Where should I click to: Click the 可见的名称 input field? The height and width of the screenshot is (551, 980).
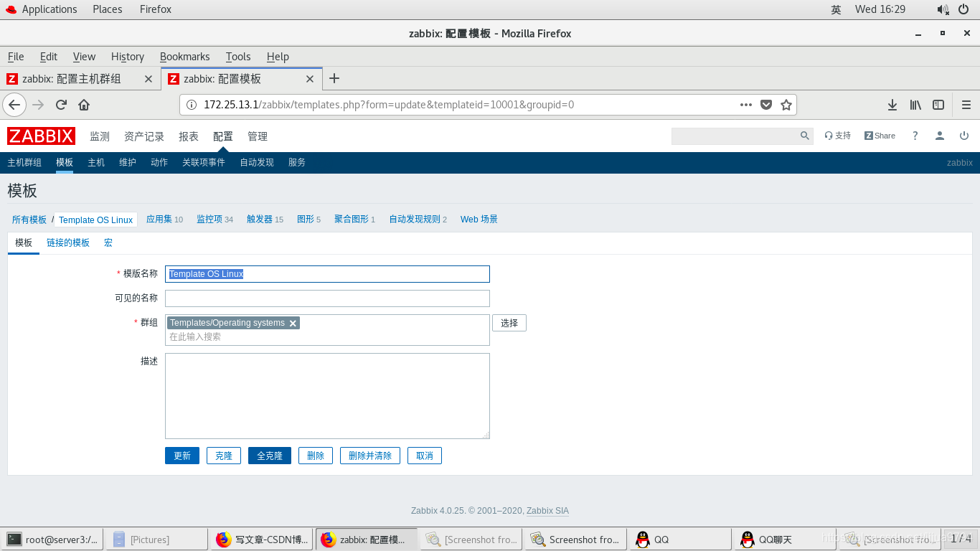327,298
